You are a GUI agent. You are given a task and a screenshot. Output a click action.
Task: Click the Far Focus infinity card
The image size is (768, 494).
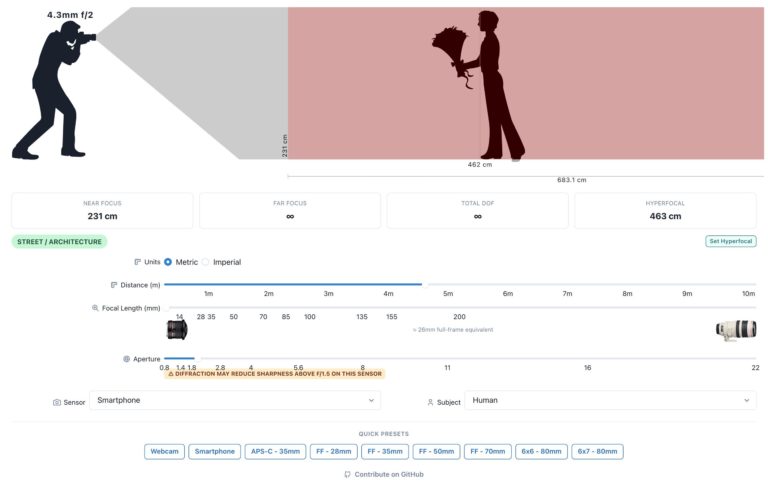click(x=290, y=211)
